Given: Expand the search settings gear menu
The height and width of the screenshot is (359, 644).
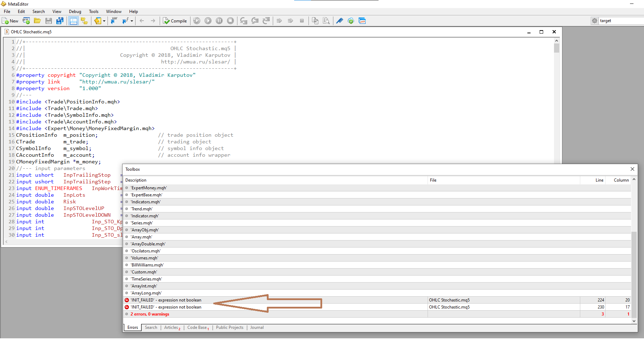Looking at the screenshot, I should coord(594,20).
